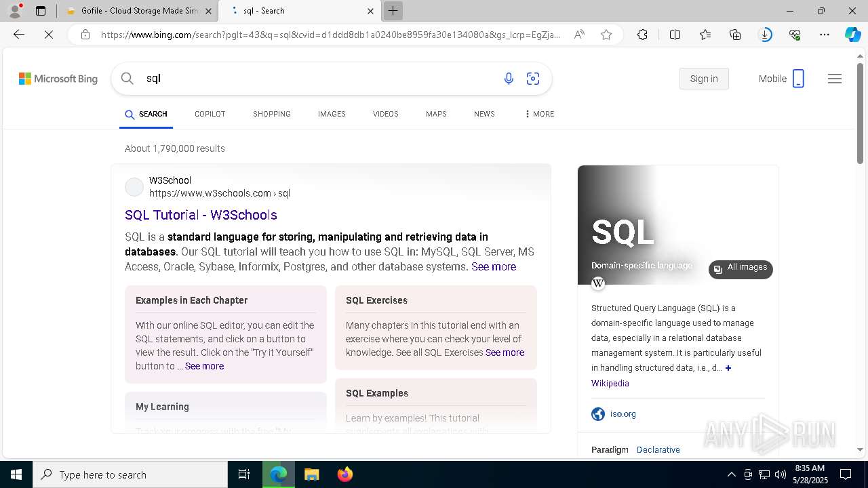Image resolution: width=868 pixels, height=488 pixels.
Task: Activate Read aloud icon in address bar
Action: click(579, 35)
